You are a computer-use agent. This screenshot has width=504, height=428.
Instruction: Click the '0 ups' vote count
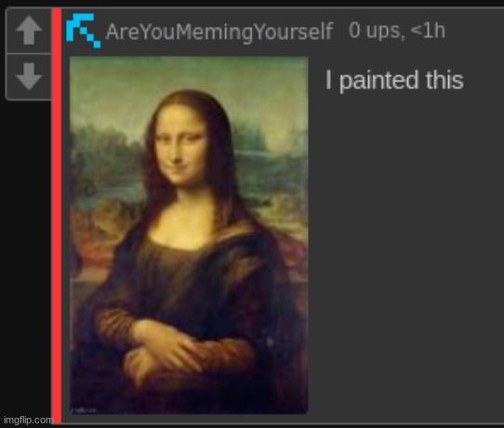pyautogui.click(x=375, y=31)
